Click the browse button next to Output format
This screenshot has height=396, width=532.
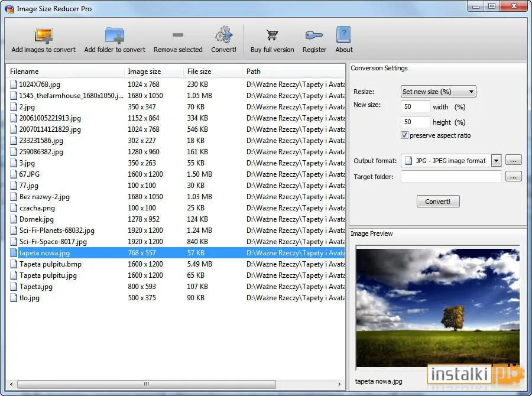[513, 160]
